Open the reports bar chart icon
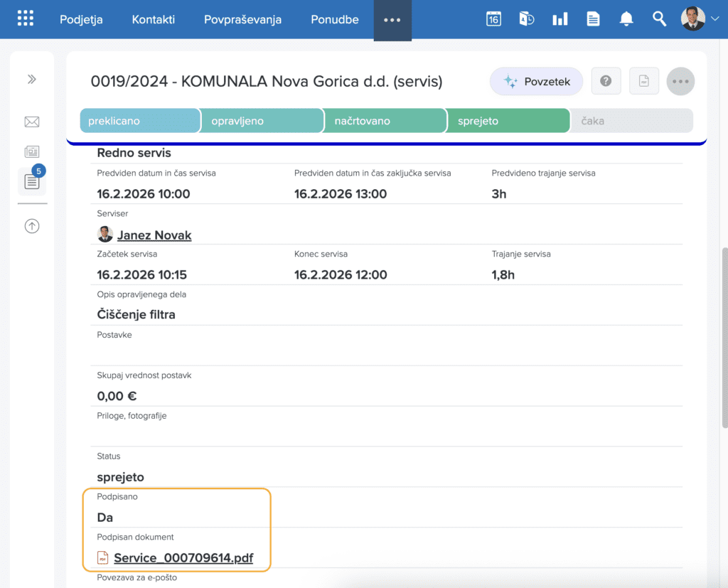Viewport: 728px width, 588px height. [x=560, y=19]
